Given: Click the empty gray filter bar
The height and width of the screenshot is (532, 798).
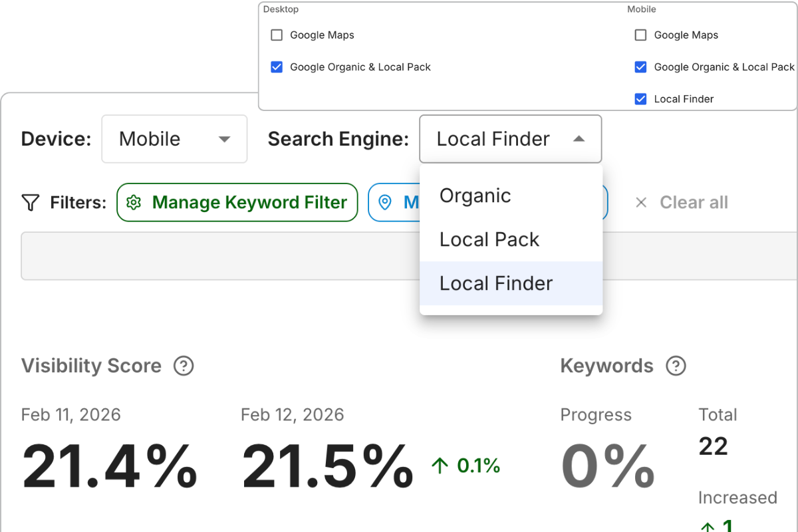Looking at the screenshot, I should (219, 256).
